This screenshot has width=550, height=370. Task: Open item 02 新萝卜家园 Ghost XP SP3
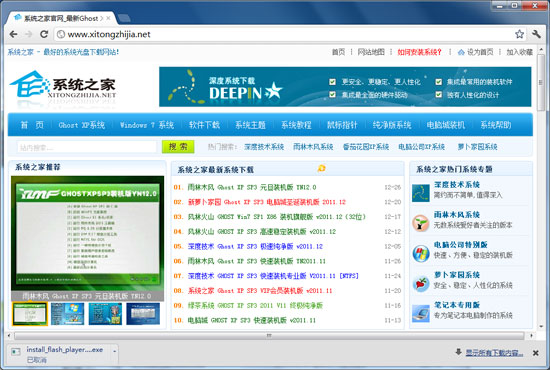click(267, 202)
